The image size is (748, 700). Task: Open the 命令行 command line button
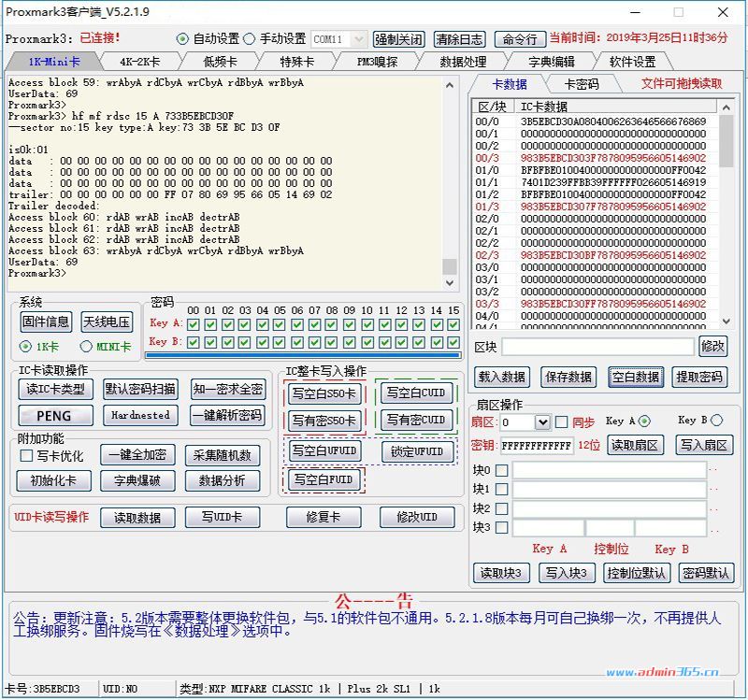pos(520,39)
